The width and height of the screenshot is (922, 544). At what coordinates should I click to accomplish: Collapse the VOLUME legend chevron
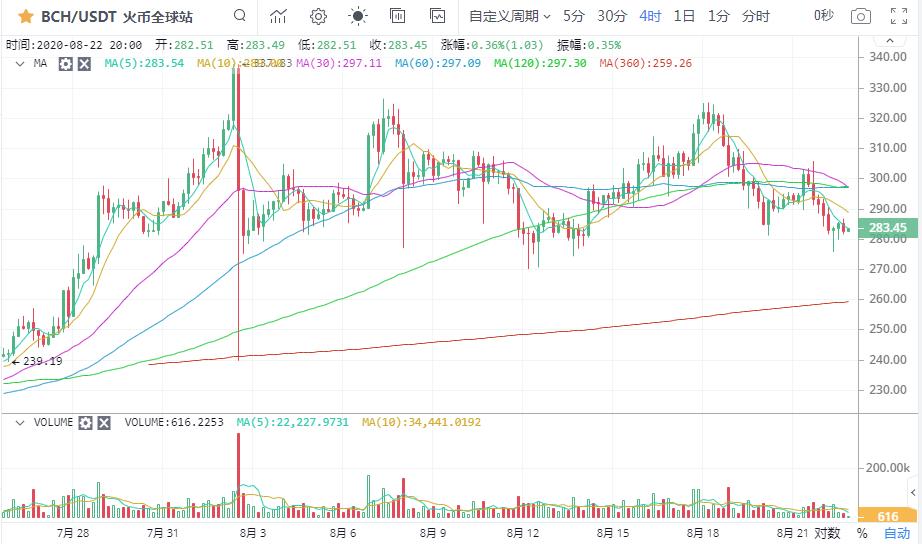19,423
